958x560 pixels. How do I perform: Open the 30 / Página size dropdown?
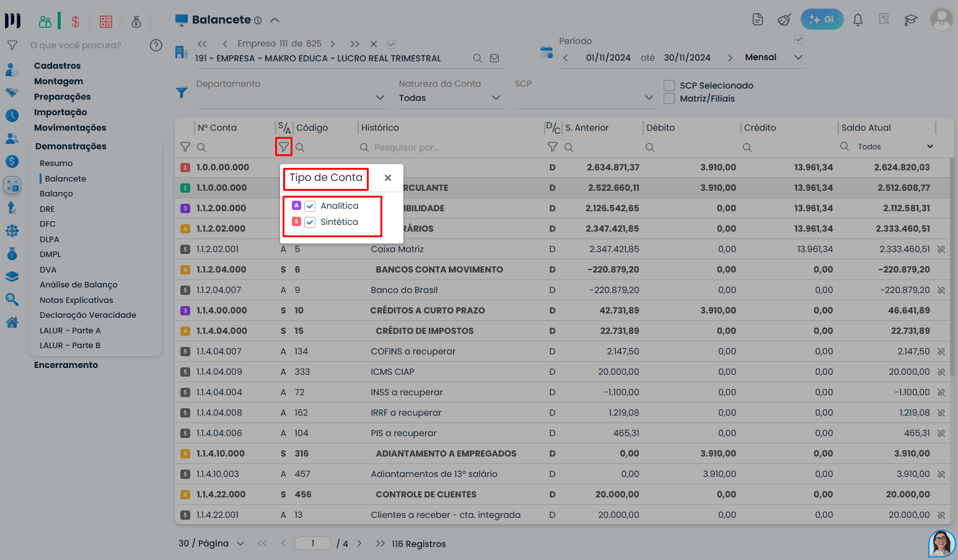[x=240, y=543]
